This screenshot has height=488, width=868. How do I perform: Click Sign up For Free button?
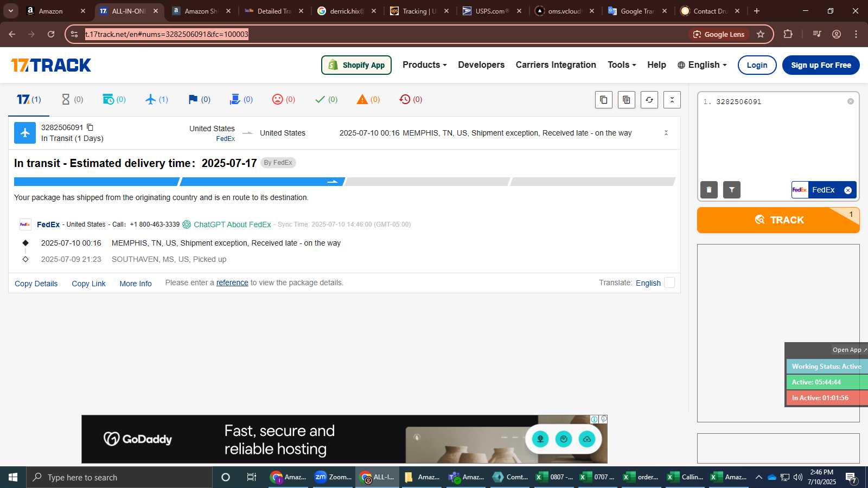(821, 65)
